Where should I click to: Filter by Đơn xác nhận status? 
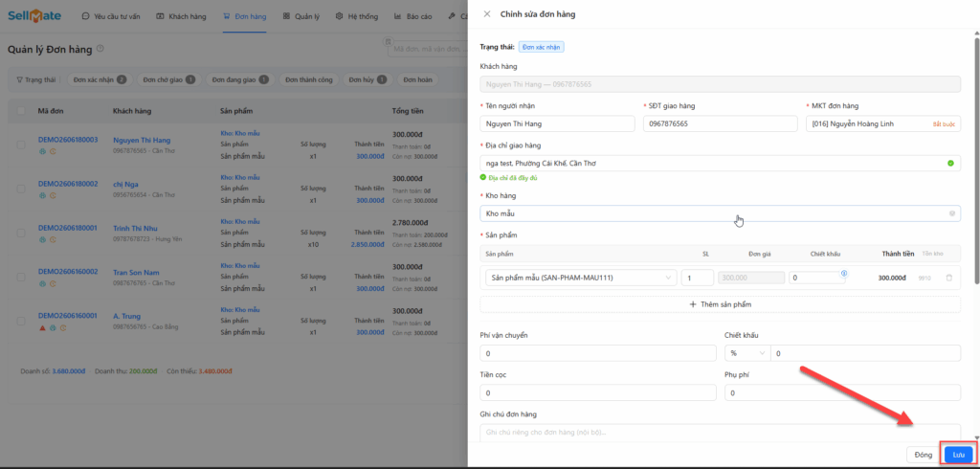click(x=100, y=80)
